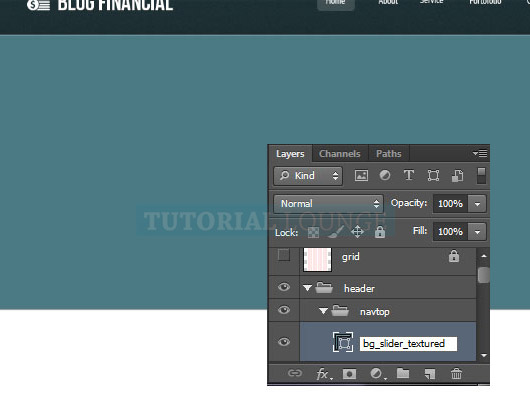Select the header group name

(359, 288)
